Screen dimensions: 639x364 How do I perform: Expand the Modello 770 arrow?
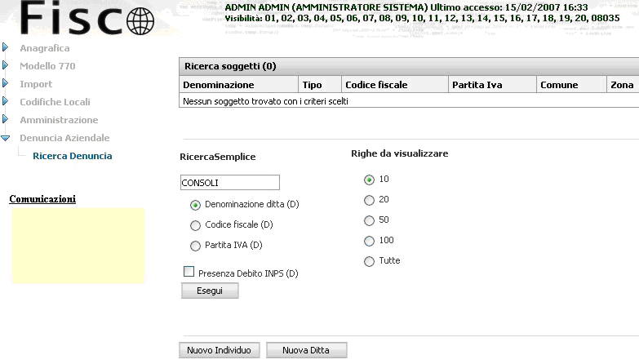(5, 65)
